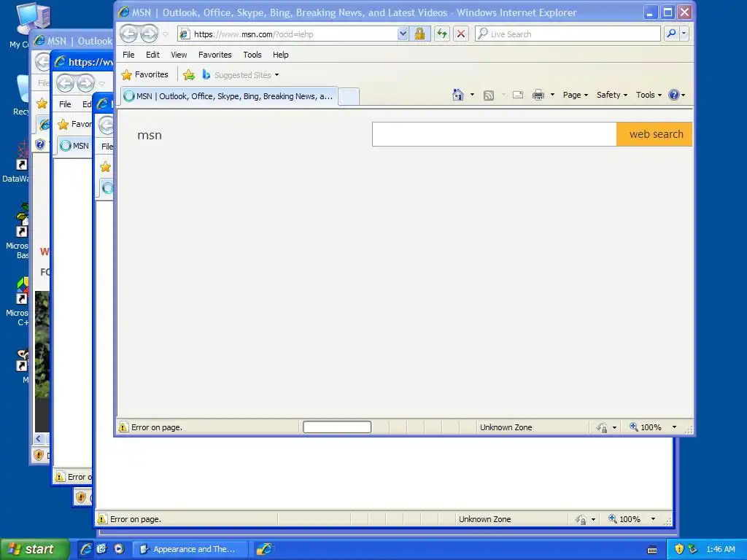Click the Live Search magnifier button
Viewport: 747px width, 560px height.
point(671,34)
